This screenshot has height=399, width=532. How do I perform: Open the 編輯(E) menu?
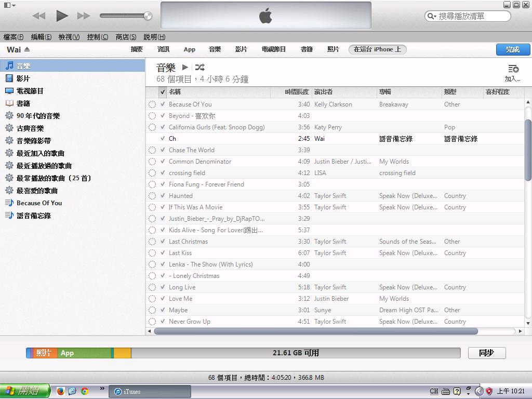click(x=41, y=37)
